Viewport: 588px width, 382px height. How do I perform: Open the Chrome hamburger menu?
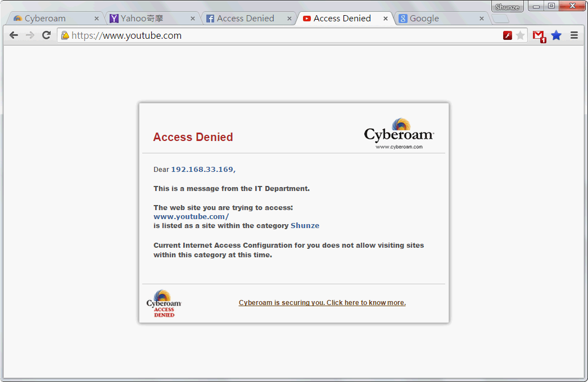[x=574, y=35]
